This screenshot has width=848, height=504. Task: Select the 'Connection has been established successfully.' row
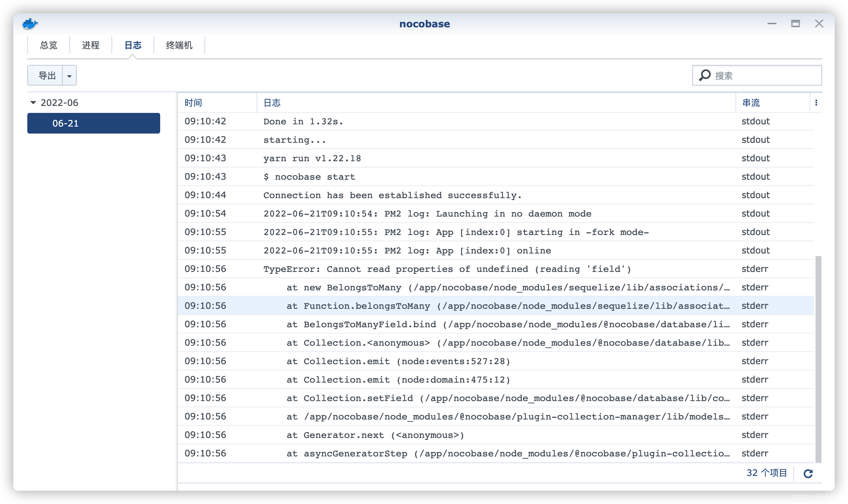coord(496,195)
